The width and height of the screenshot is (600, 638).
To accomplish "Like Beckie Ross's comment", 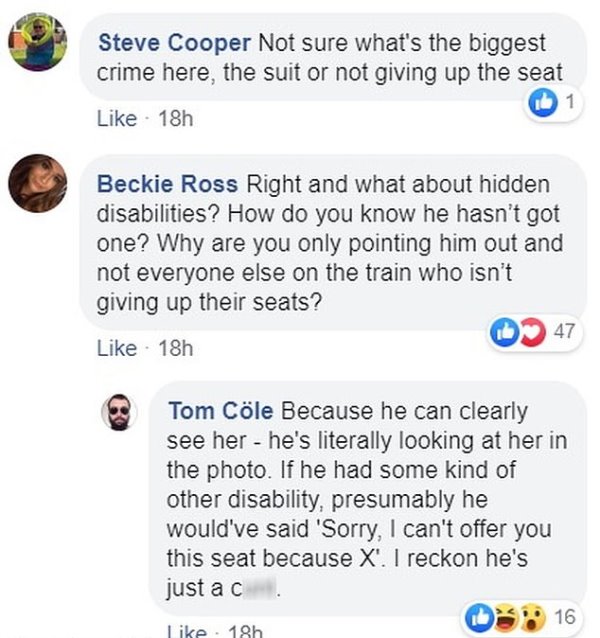I will 116,348.
